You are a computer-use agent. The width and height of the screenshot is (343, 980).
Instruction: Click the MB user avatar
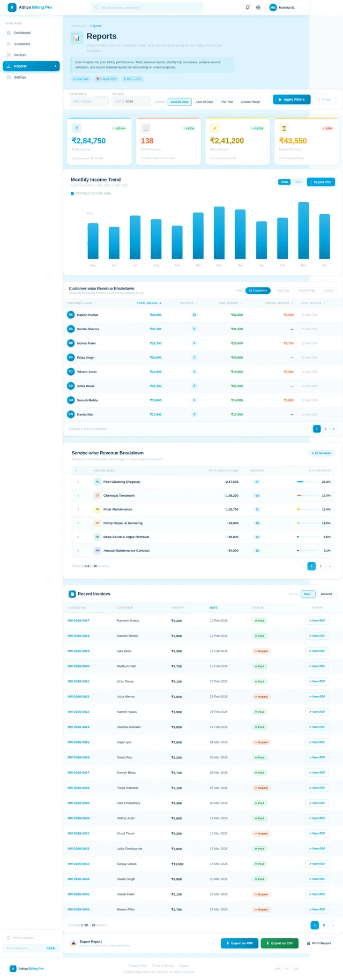(x=273, y=7)
